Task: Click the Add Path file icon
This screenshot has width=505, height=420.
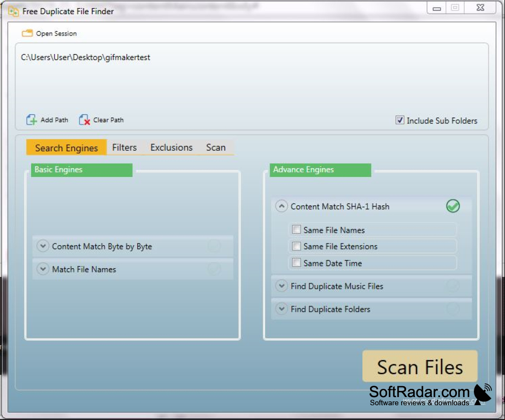Action: point(31,120)
